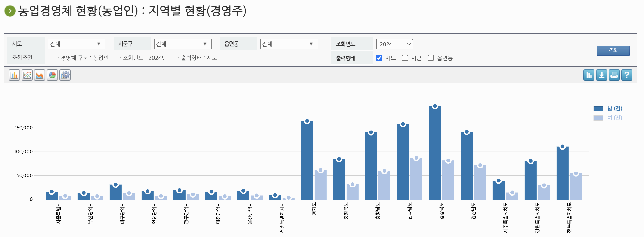Click the page title 농업경영체 현황(농업인)
This screenshot has width=644, height=237.
click(78, 11)
